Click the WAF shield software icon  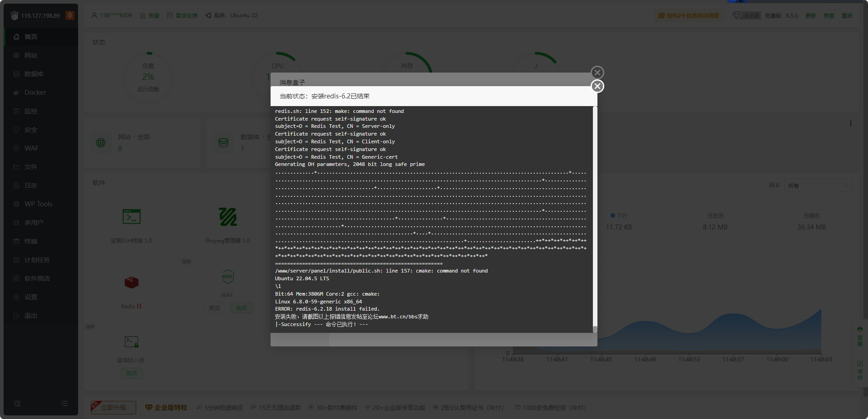(227, 277)
